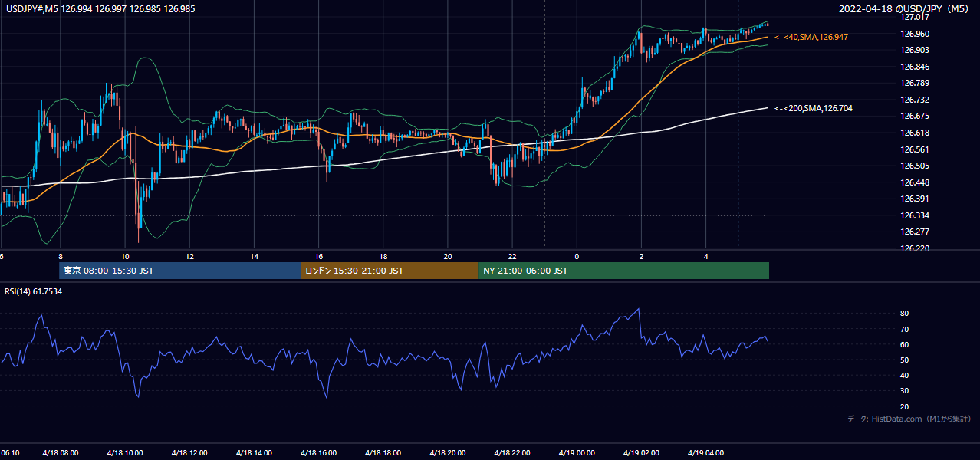Click price level 126.448 on the axis

915,182
